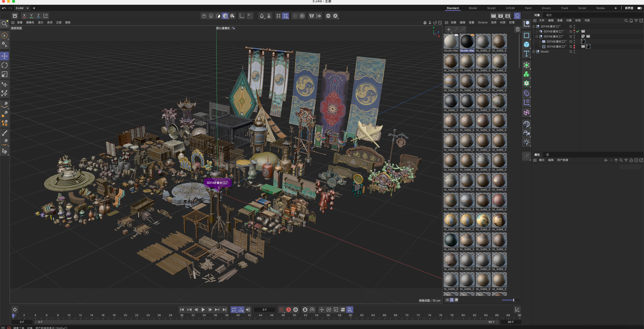Viewport: 644px width, 329px height.
Task: Click the record active objects button
Action: click(281, 310)
